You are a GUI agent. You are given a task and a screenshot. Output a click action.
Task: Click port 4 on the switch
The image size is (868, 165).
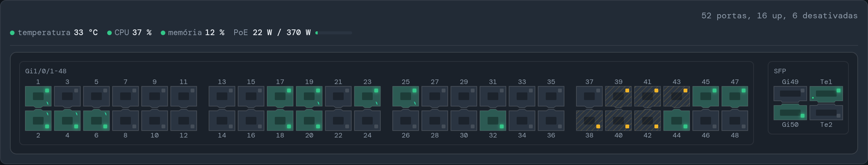point(67,121)
